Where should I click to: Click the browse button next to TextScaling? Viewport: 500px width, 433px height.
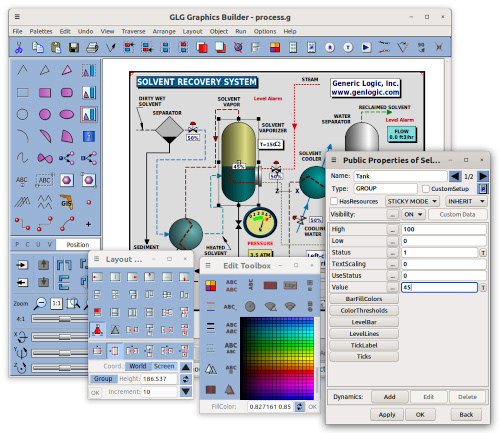(393, 264)
